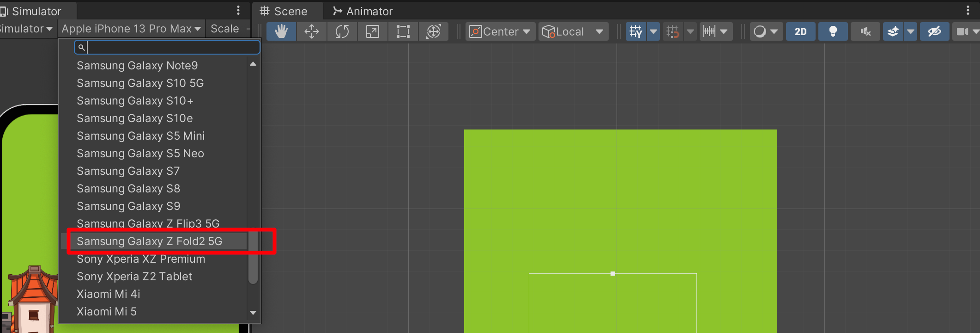Click the white handle on the selection rectangle
This screenshot has width=980, height=333.
pos(613,274)
